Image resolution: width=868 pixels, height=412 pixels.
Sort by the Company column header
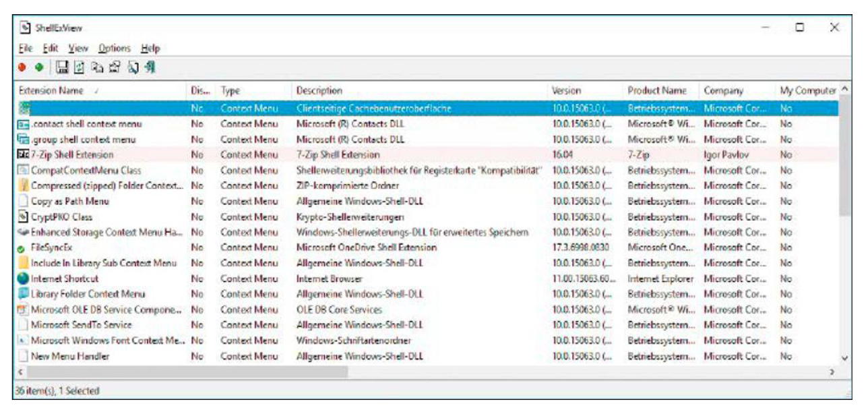click(x=737, y=90)
